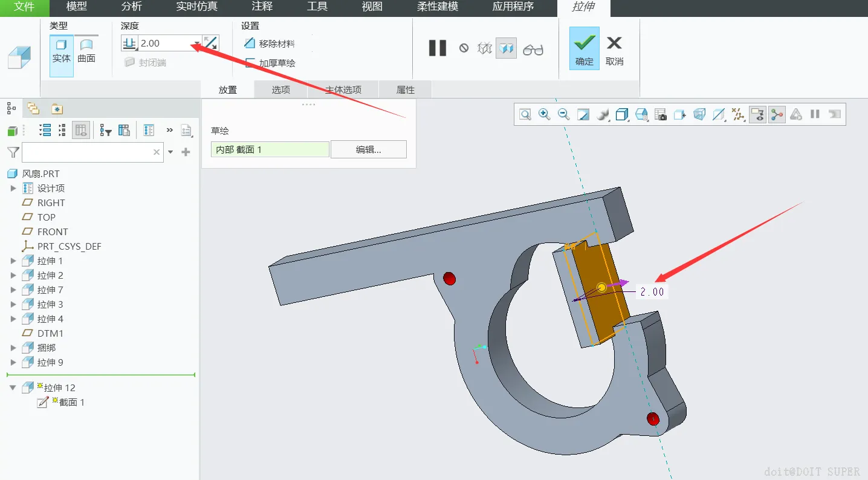Expand the 设计项 tree node
The width and height of the screenshot is (868, 480).
pyautogui.click(x=13, y=188)
